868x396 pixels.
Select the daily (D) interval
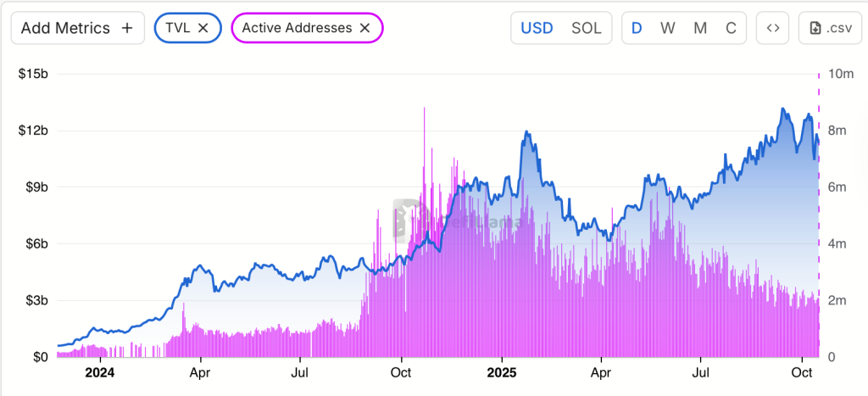pos(637,28)
